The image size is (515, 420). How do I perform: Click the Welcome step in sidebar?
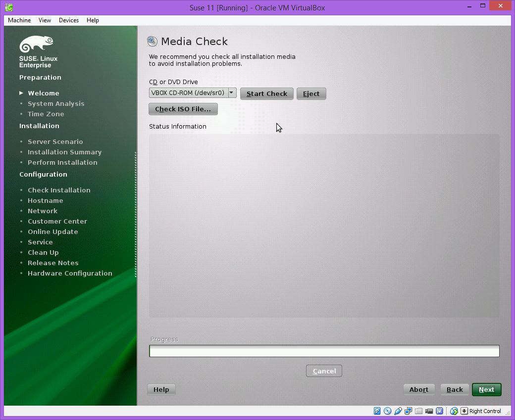[x=44, y=93]
